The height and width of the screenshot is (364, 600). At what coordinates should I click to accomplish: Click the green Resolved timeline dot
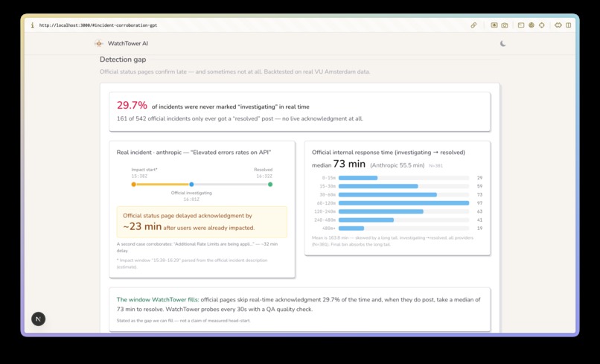tap(270, 185)
